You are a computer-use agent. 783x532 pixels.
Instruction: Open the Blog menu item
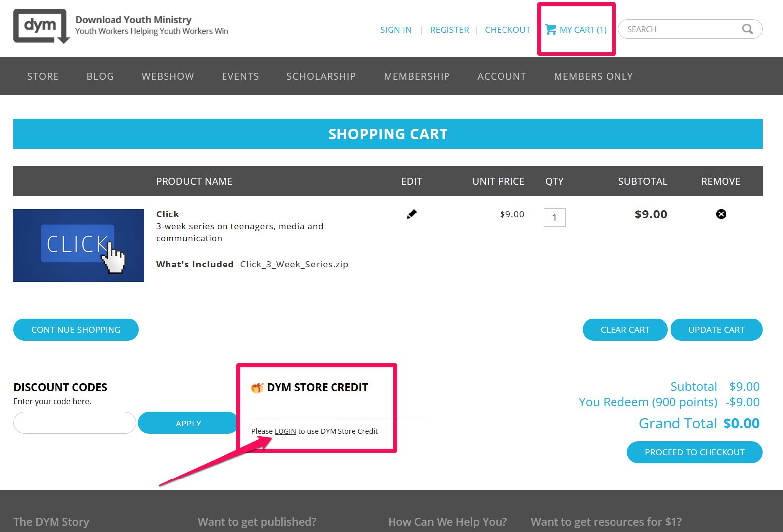(100, 76)
